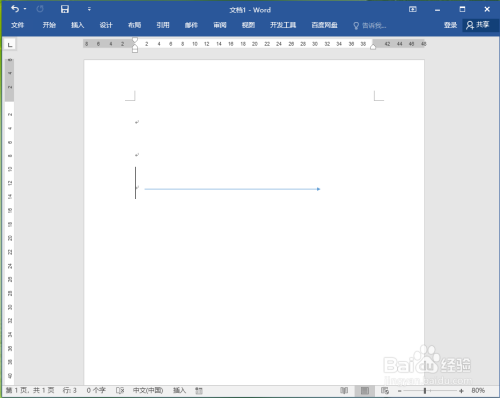Switch to the 设计 (Design) tab
The image size is (500, 398).
coord(106,25)
